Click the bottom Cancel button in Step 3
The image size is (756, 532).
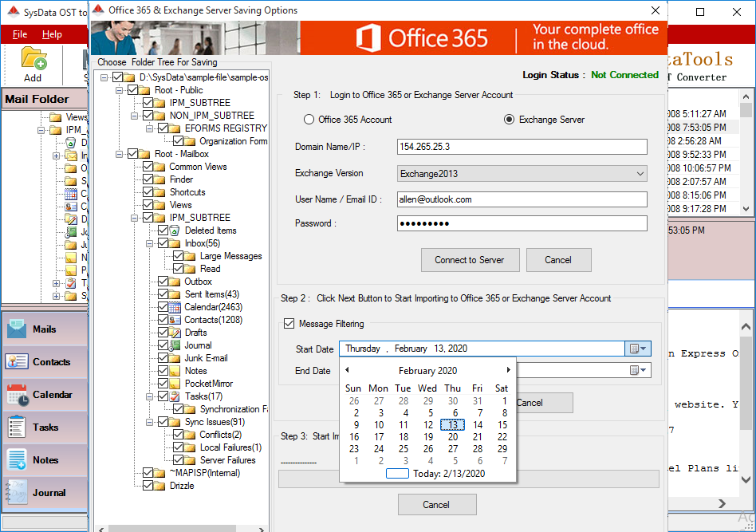[437, 505]
